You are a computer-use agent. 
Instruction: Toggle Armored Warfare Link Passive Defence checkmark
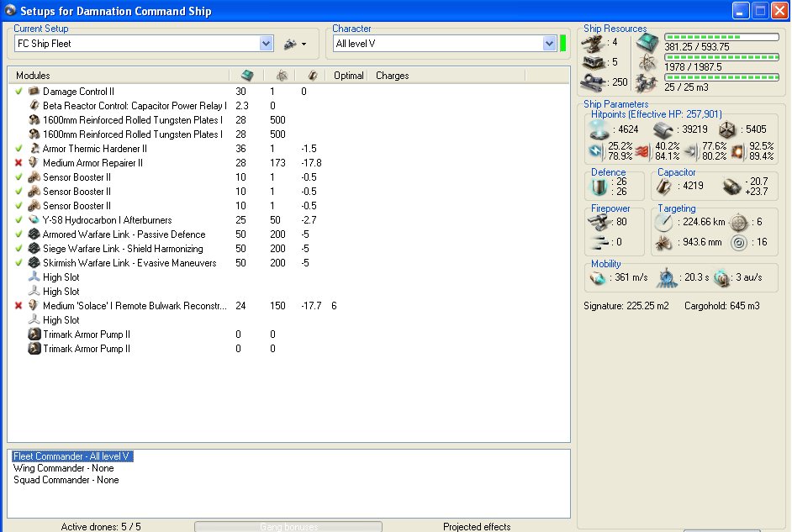tap(18, 234)
